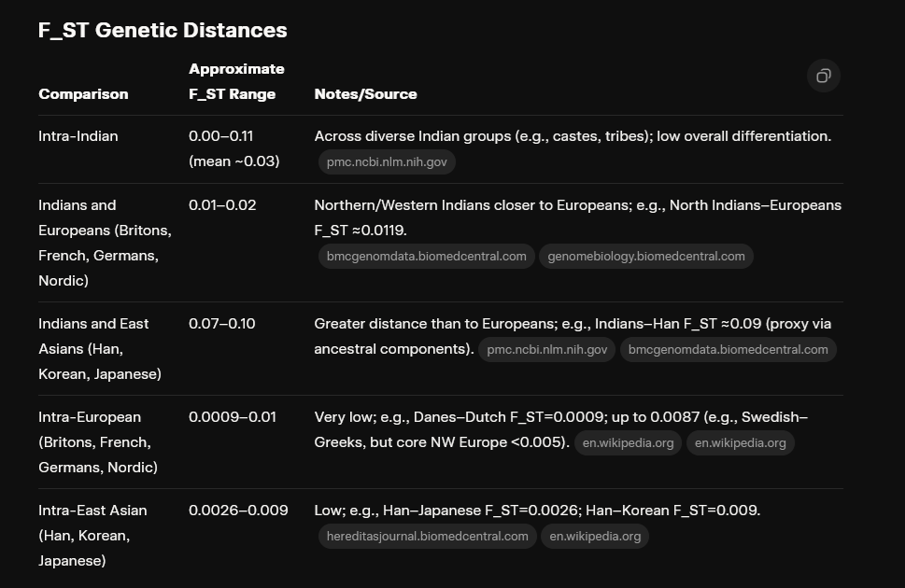Screen dimensions: 905x588
Task: Open pmc.ncbi.nlm.nih.gov source in Intra-Indian row
Action: tap(387, 162)
